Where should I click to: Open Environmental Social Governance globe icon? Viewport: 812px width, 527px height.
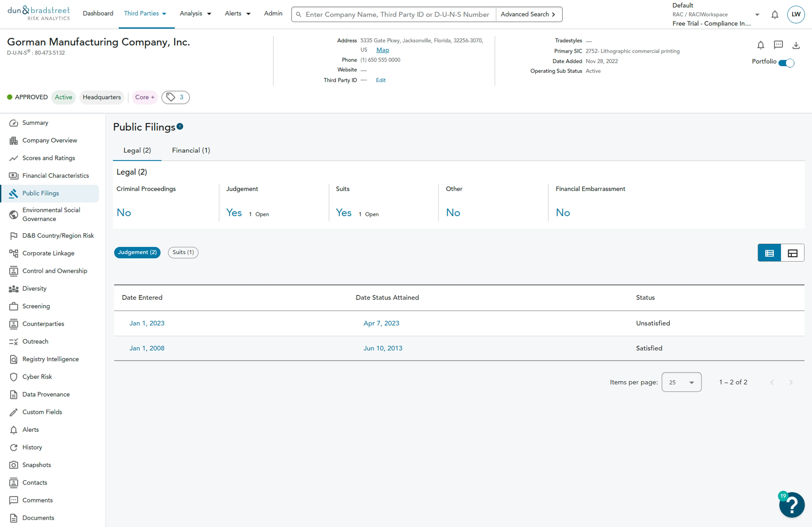click(x=13, y=214)
